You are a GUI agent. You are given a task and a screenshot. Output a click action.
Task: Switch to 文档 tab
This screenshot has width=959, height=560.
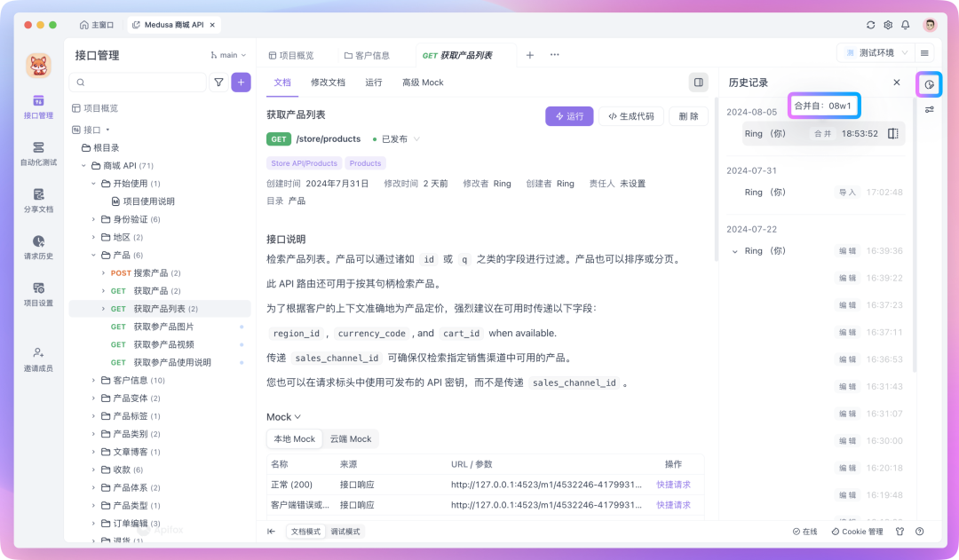pos(282,83)
